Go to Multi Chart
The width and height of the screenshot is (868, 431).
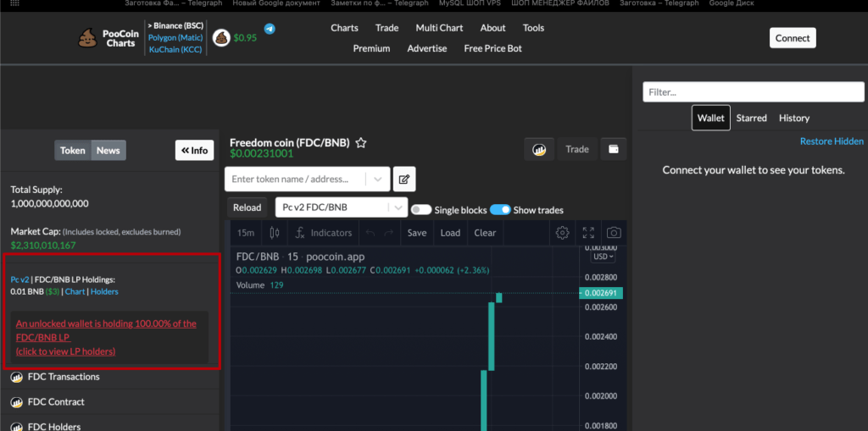click(440, 28)
